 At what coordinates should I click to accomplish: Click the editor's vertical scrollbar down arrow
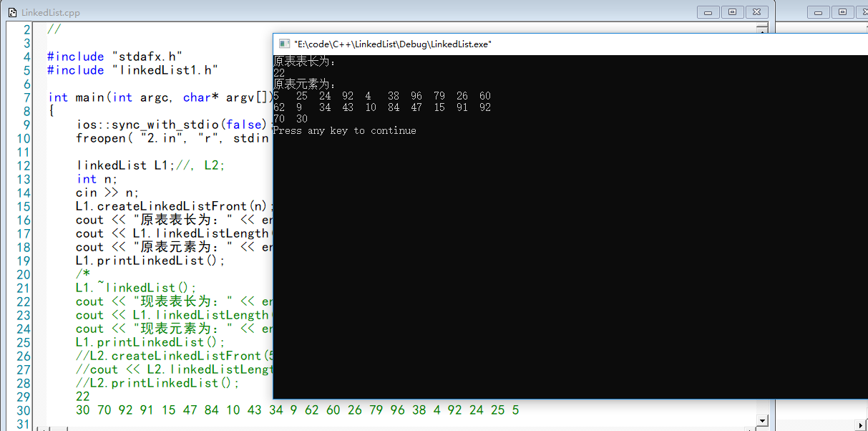point(762,420)
